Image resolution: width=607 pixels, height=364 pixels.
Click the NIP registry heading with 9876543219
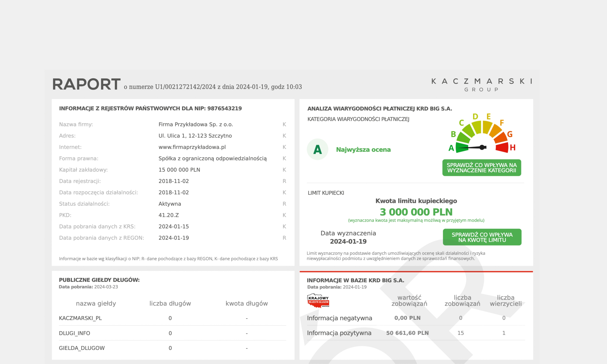pyautogui.click(x=150, y=108)
